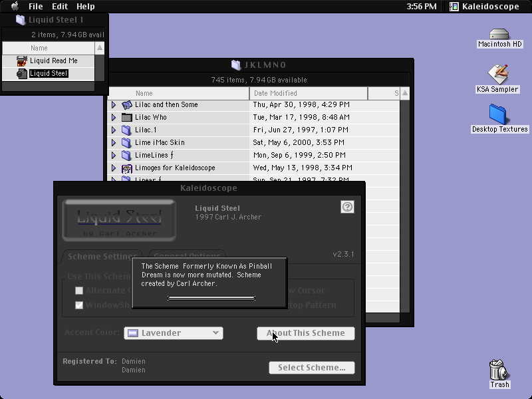Click the LimeLines date Sep 6, 1999
Viewport: 532px width, 399px height.
coord(300,156)
